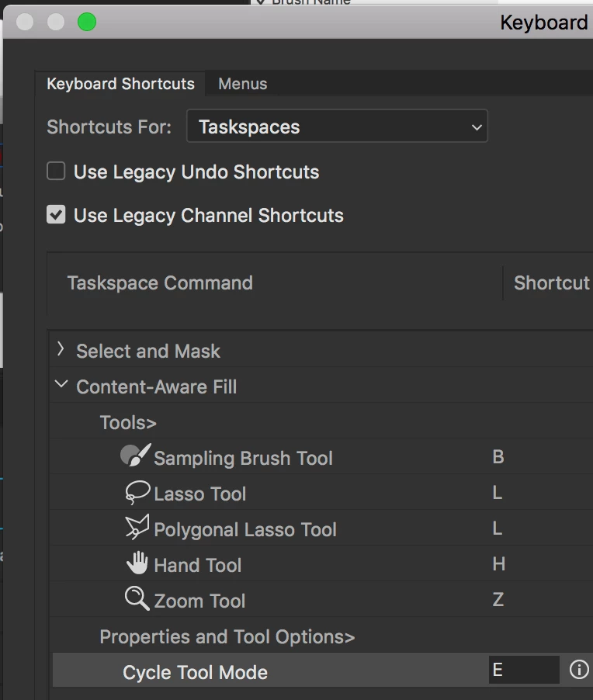The height and width of the screenshot is (700, 593).
Task: Click the green maximize window button
Action: pyautogui.click(x=87, y=22)
